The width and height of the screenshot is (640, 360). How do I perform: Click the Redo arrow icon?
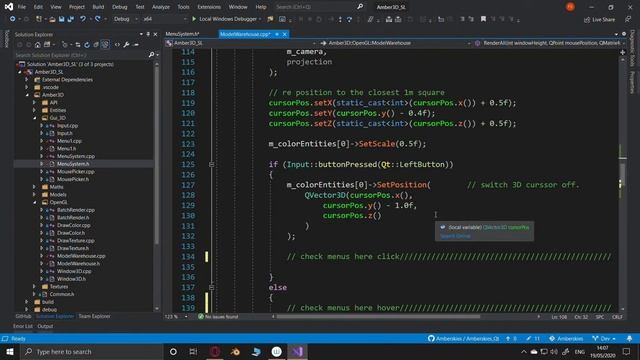coord(98,19)
